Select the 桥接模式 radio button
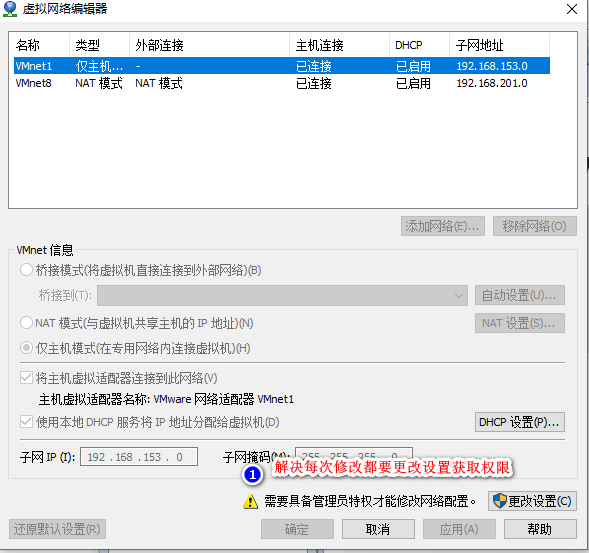589x553 pixels. click(x=26, y=270)
